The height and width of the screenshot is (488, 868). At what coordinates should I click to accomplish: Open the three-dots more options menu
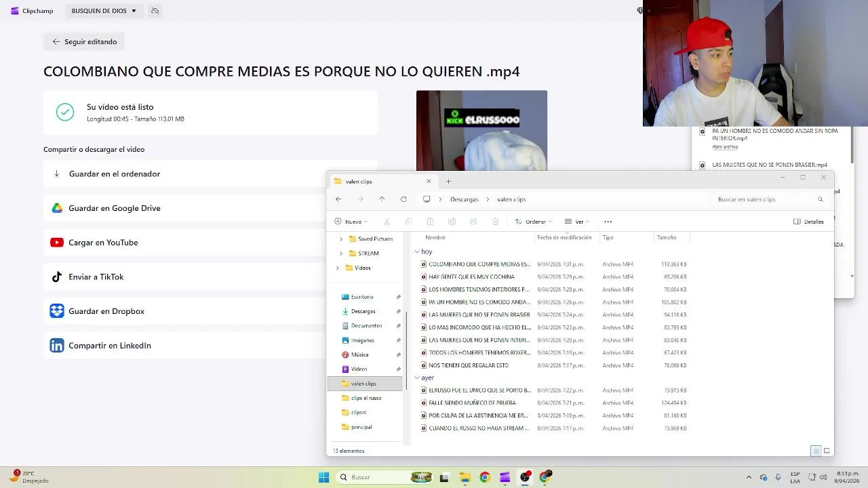point(608,222)
